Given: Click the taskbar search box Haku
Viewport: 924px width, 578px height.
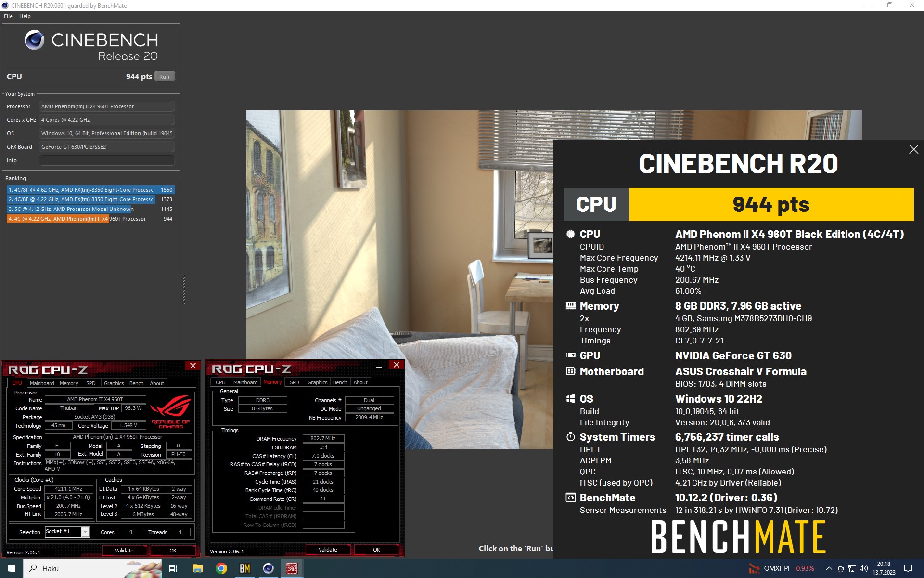Looking at the screenshot, I should [92, 568].
